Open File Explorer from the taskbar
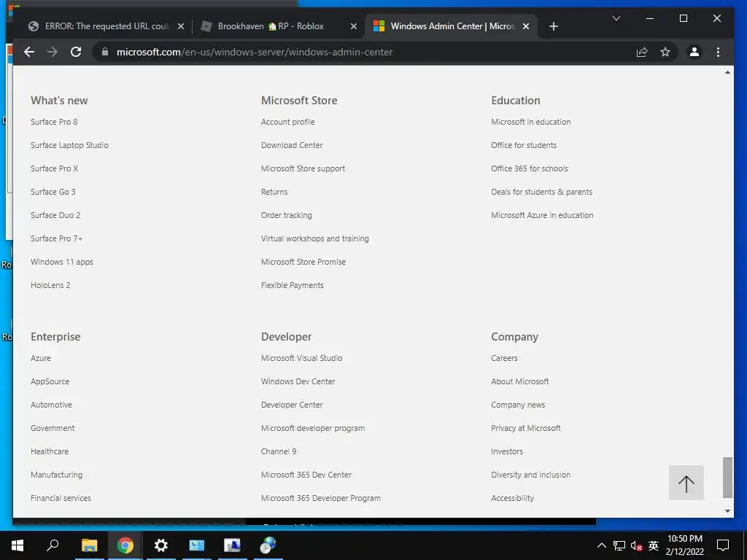Viewport: 747px width, 560px height. click(x=89, y=545)
